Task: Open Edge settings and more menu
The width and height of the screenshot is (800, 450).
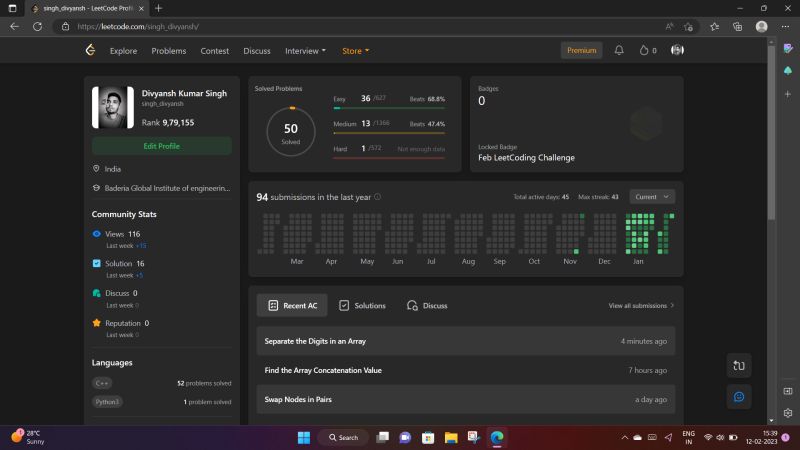Action: [x=785, y=27]
